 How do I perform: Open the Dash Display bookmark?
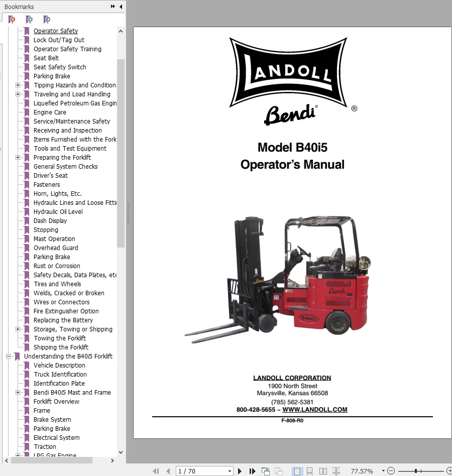[x=50, y=221]
